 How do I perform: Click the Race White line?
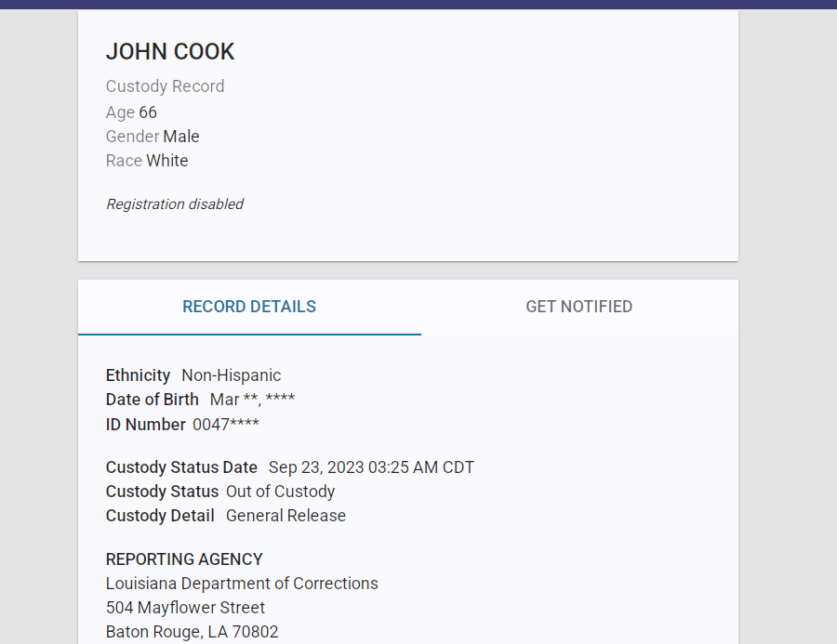pyautogui.click(x=147, y=161)
